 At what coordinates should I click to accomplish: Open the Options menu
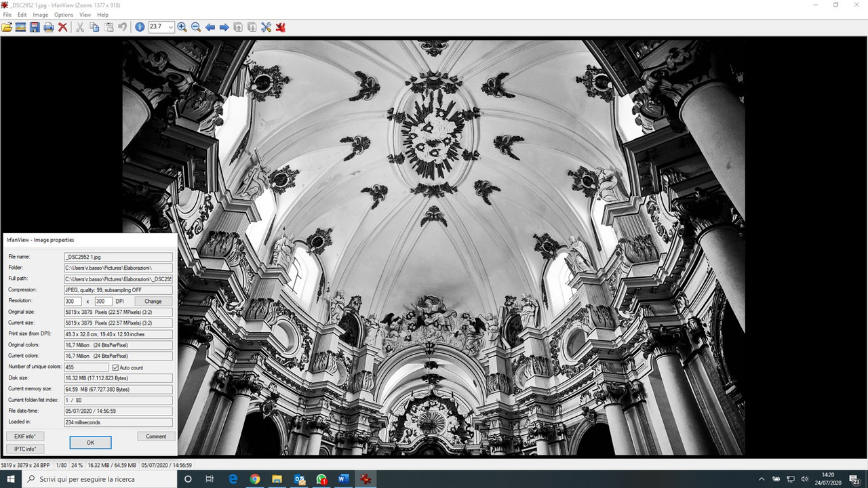[64, 15]
